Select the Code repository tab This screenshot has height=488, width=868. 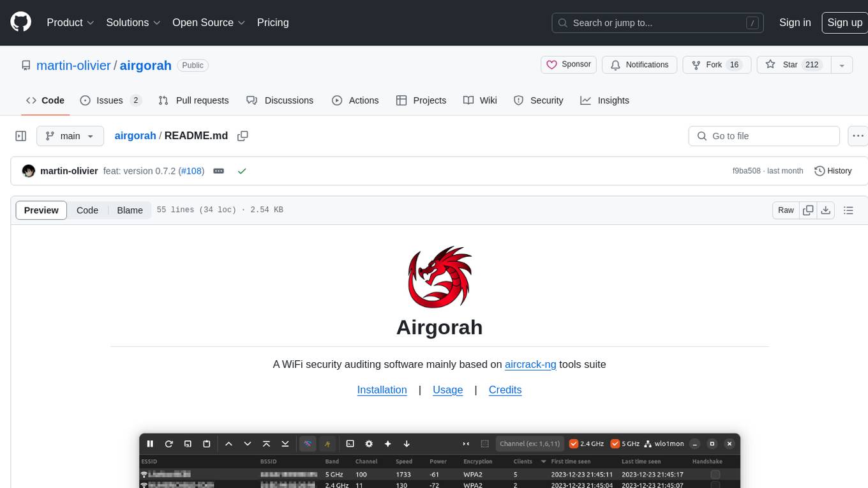pyautogui.click(x=45, y=100)
